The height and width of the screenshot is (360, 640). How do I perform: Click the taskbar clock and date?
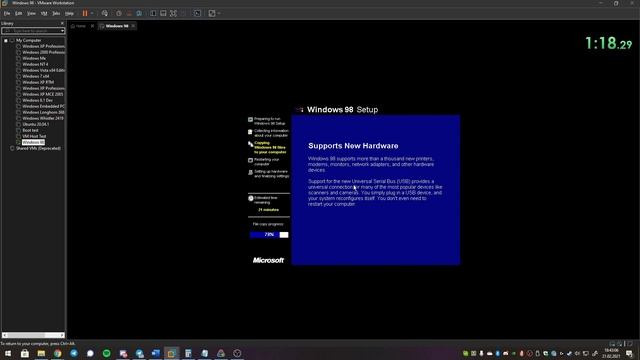point(612,353)
